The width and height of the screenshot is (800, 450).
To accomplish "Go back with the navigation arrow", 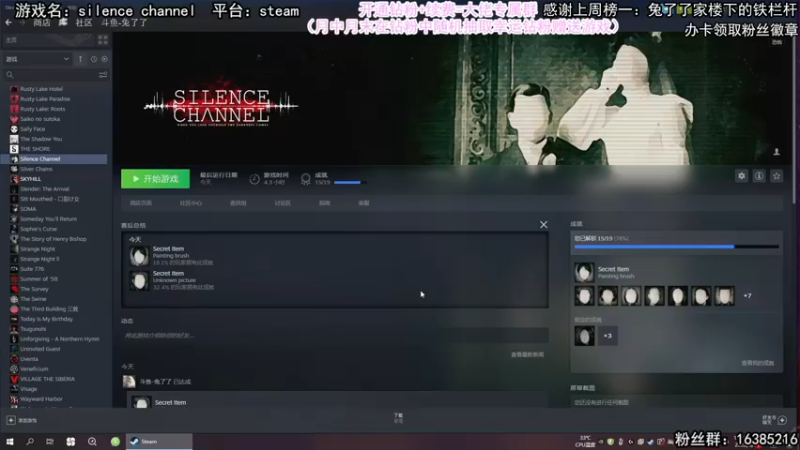I will coord(8,22).
